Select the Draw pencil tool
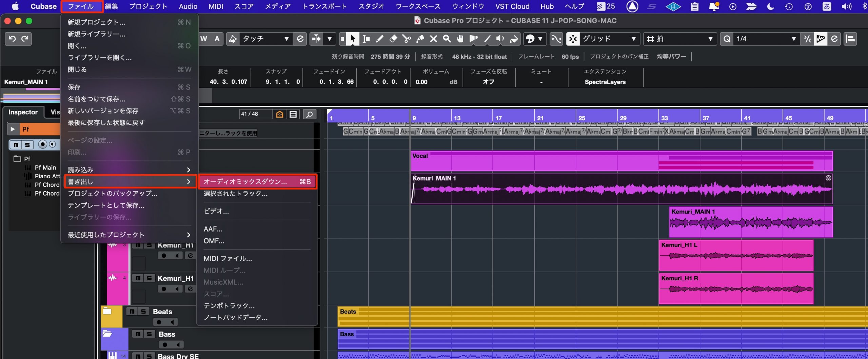 coord(379,39)
